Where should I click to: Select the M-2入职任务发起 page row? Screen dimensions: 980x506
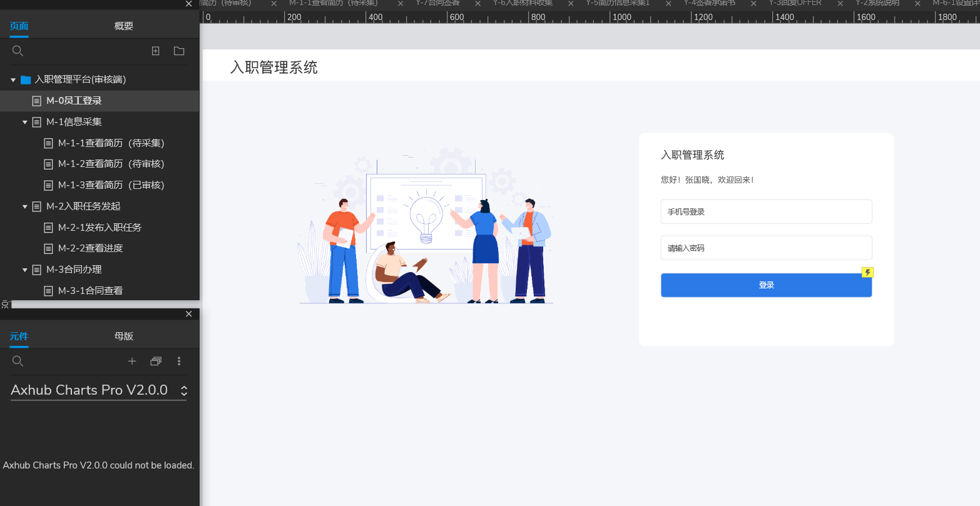100,206
